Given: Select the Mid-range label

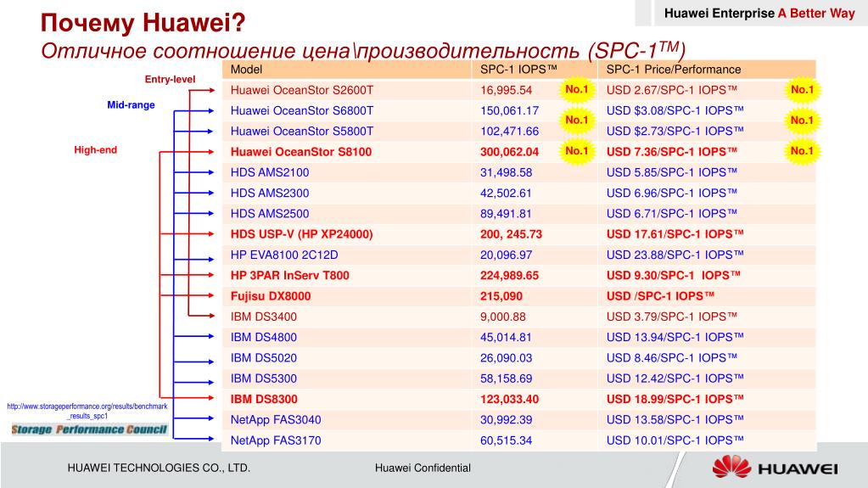Looking at the screenshot, I should tap(132, 104).
